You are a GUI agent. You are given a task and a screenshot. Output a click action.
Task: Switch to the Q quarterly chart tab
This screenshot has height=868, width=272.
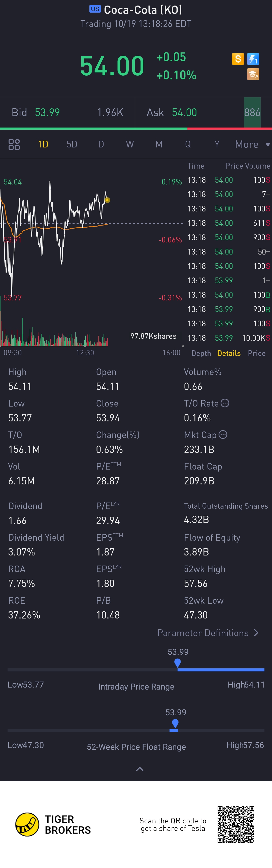(x=188, y=144)
